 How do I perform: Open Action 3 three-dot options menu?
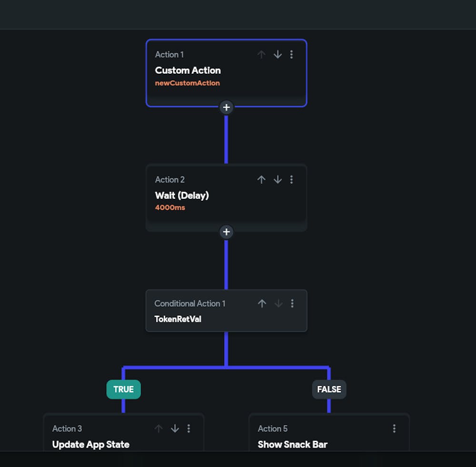188,428
